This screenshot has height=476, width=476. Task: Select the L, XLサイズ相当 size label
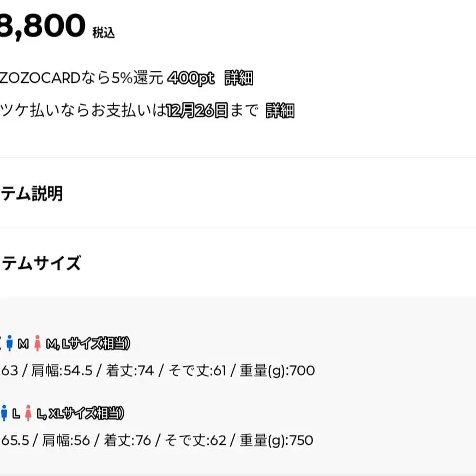click(x=81, y=413)
